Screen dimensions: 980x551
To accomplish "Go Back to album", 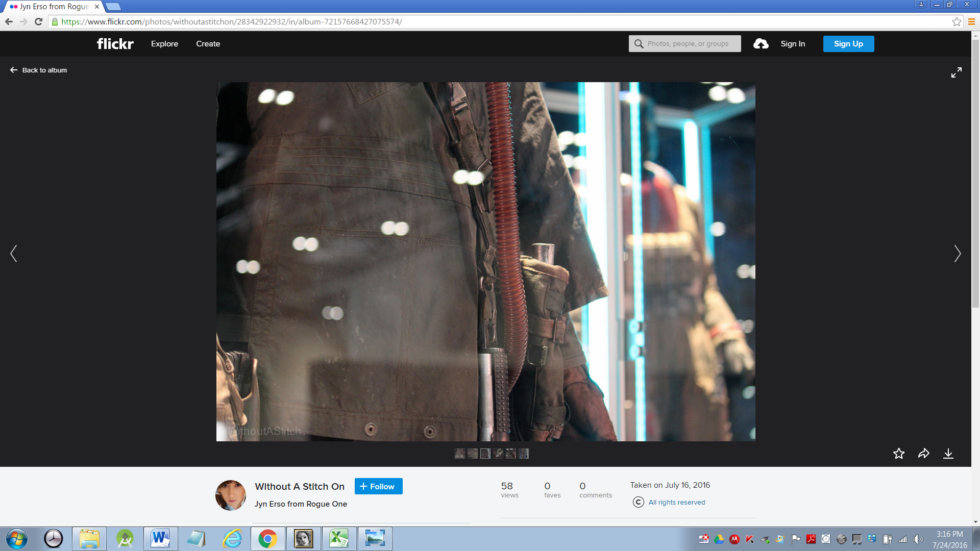I will [38, 70].
